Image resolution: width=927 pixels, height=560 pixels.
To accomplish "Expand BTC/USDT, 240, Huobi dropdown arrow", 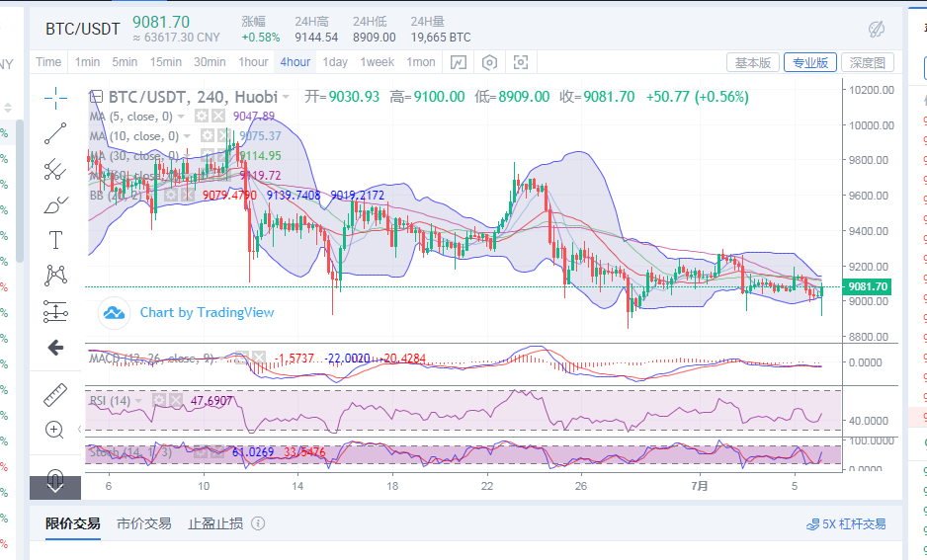I will point(287,97).
